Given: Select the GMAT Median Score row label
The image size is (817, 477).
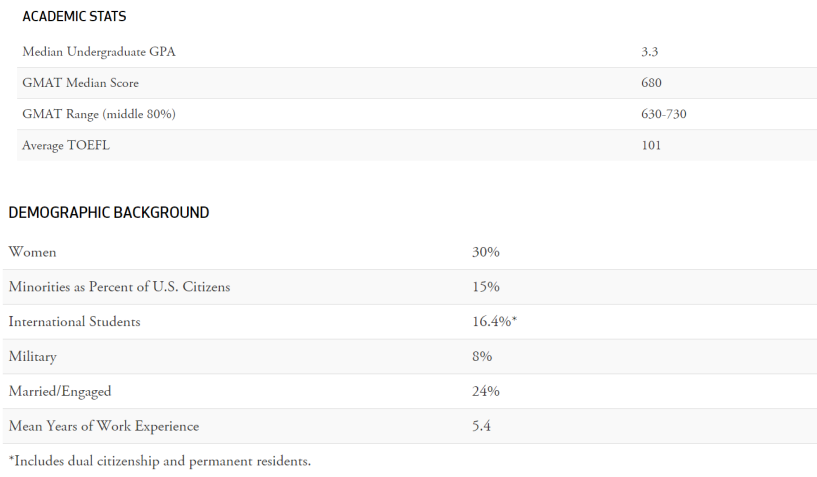Looking at the screenshot, I should [x=80, y=83].
